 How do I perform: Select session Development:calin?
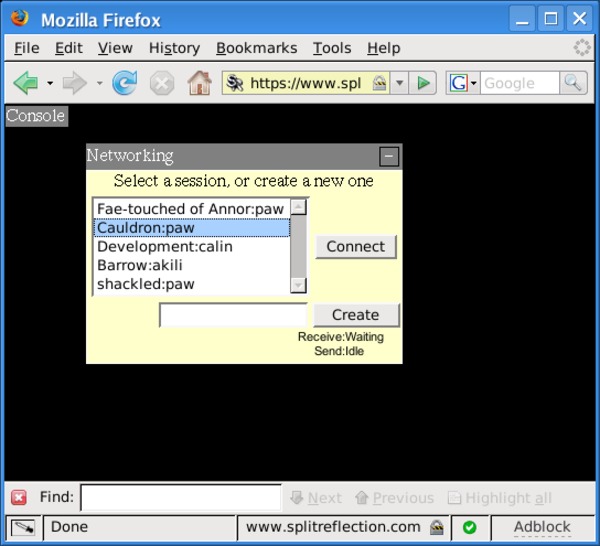191,246
